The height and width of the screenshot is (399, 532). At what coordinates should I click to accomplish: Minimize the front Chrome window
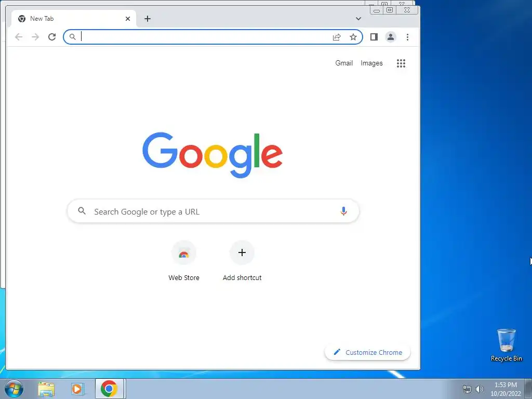(x=377, y=10)
